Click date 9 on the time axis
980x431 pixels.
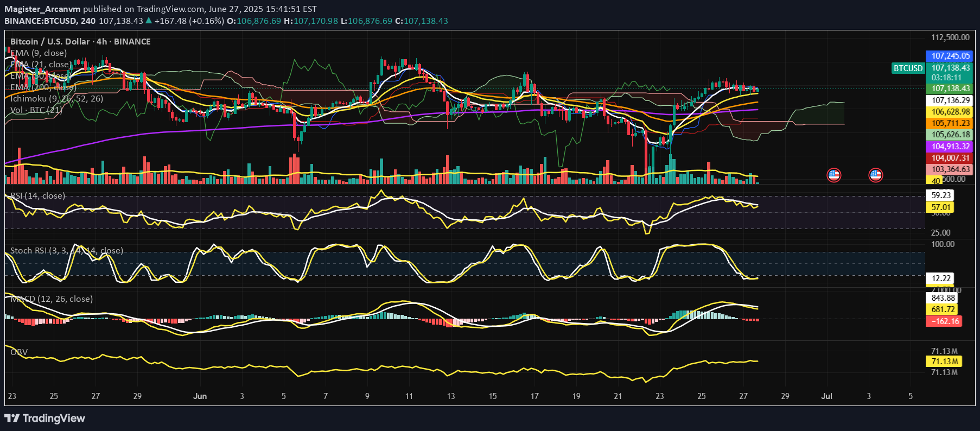pos(367,396)
